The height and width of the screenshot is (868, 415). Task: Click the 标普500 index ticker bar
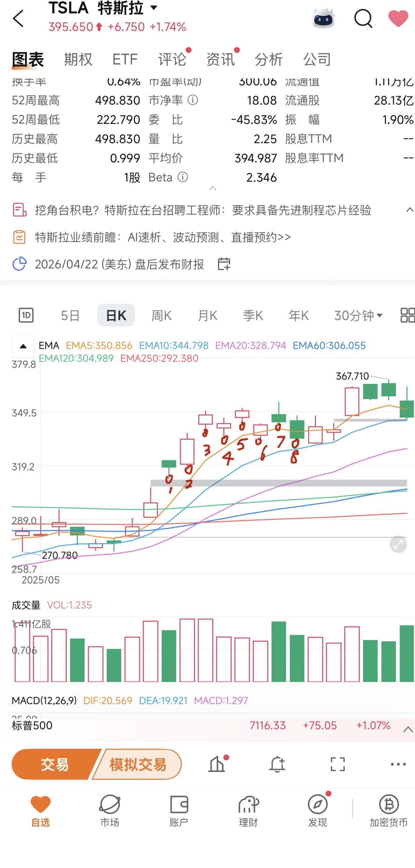207,725
